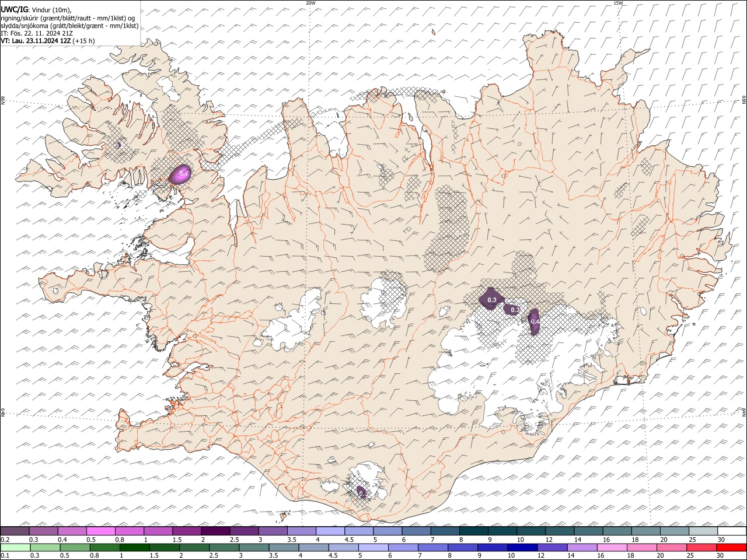The width and height of the screenshot is (747, 560).
Task: Pick the gray-teal 3 swatch on rain scale
Action: [x=254, y=547]
